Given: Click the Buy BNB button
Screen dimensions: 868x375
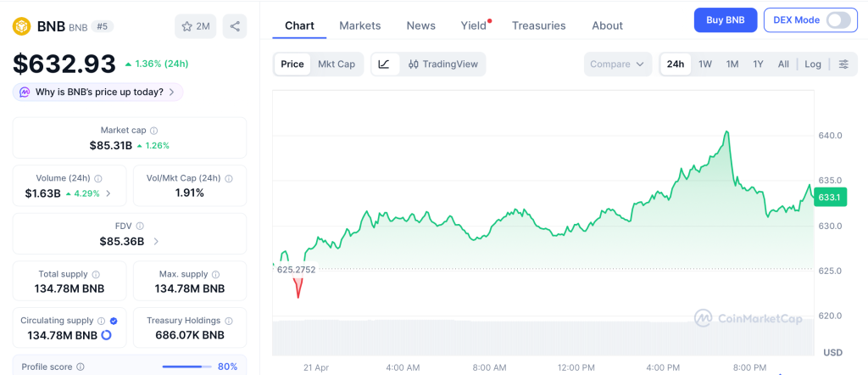Looking at the screenshot, I should coord(725,20).
